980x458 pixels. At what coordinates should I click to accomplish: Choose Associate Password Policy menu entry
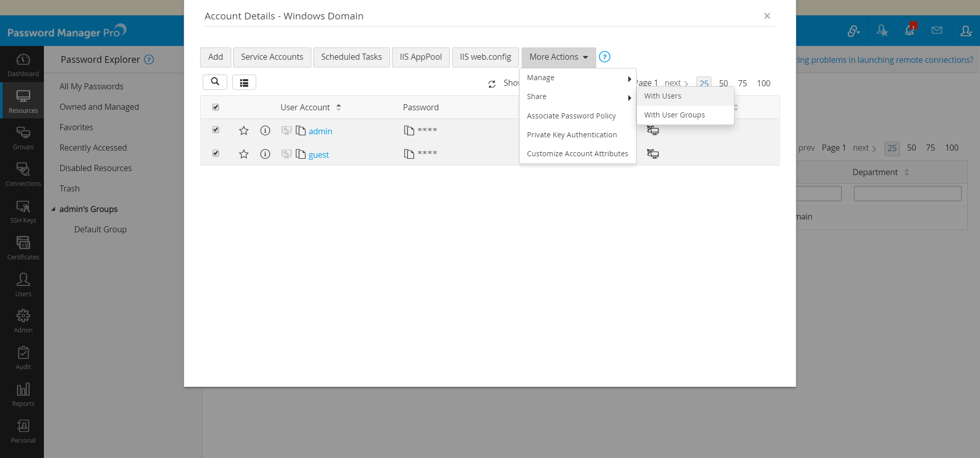click(x=571, y=116)
